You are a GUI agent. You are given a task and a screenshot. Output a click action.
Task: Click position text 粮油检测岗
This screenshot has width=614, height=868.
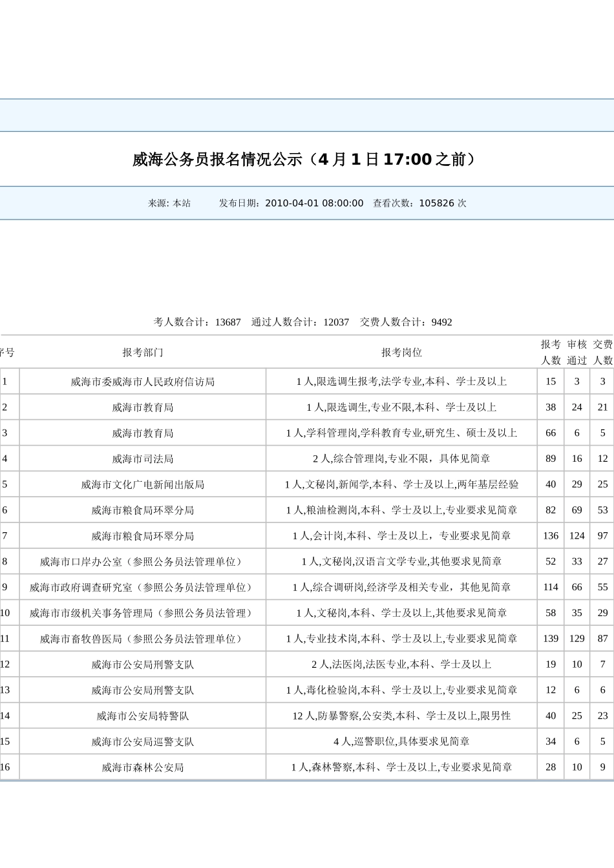[x=332, y=510]
